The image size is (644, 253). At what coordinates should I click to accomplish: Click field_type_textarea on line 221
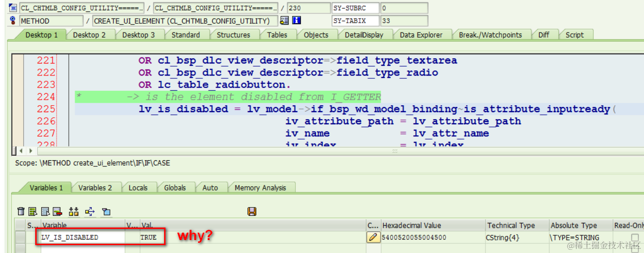click(397, 61)
